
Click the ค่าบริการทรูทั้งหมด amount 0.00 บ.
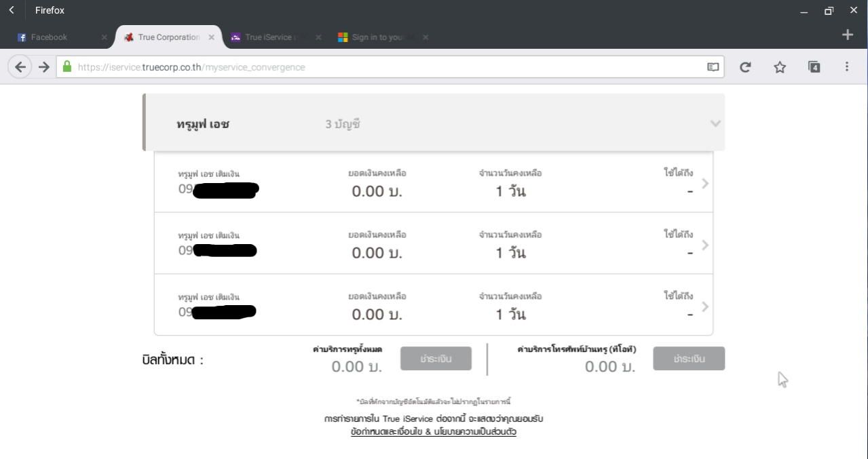coord(356,367)
